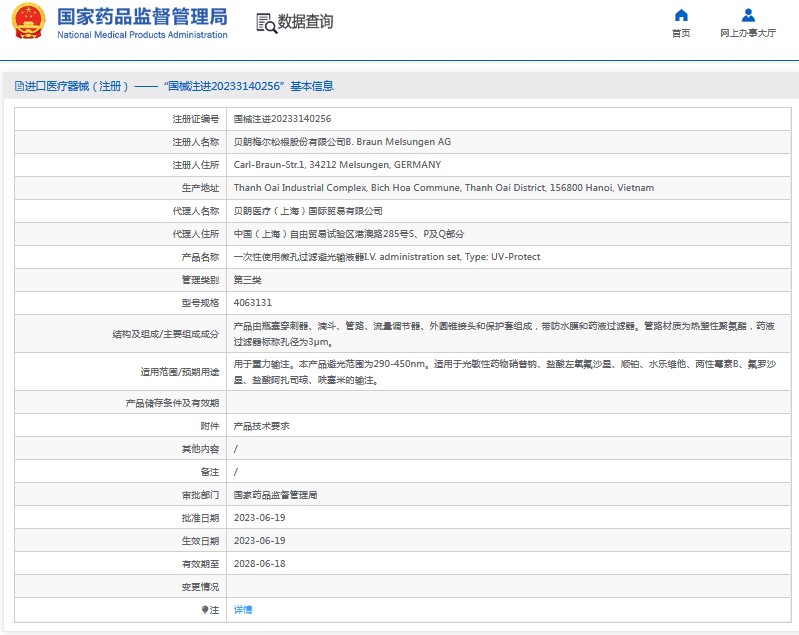Click the 有效期至 row label
The height and width of the screenshot is (635, 799).
coord(200,564)
